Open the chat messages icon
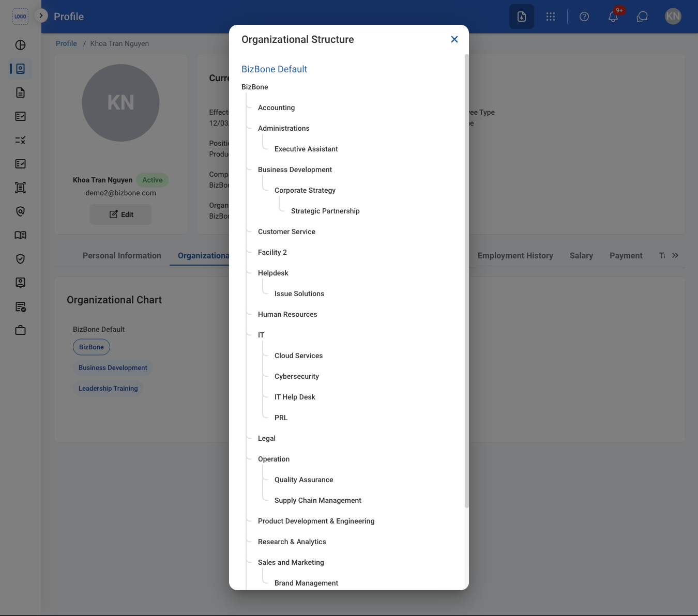The height and width of the screenshot is (616, 698). [642, 17]
